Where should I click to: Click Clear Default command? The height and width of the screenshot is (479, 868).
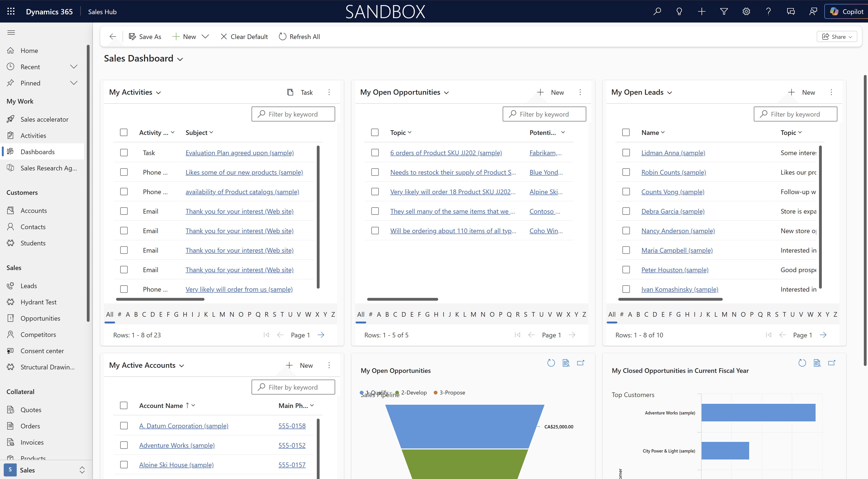coord(244,36)
